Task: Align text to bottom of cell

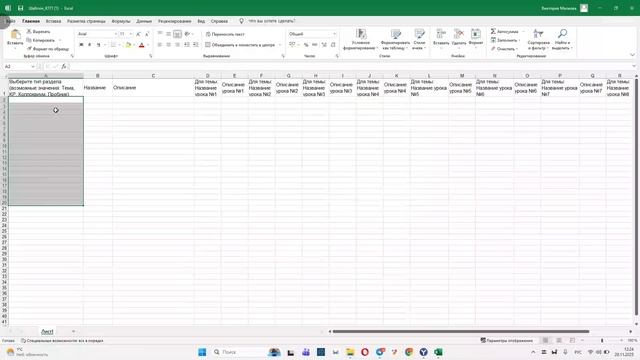Action: click(177, 34)
